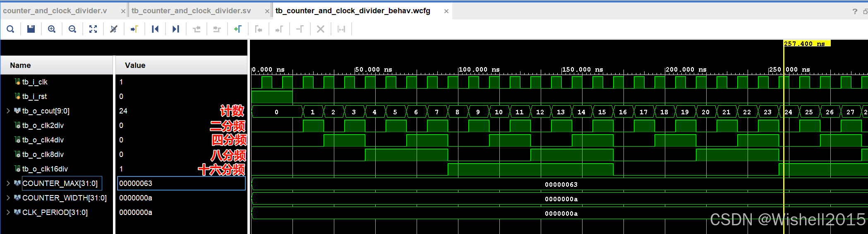Jump to time zero in waveform
868x234 pixels.
[x=155, y=29]
